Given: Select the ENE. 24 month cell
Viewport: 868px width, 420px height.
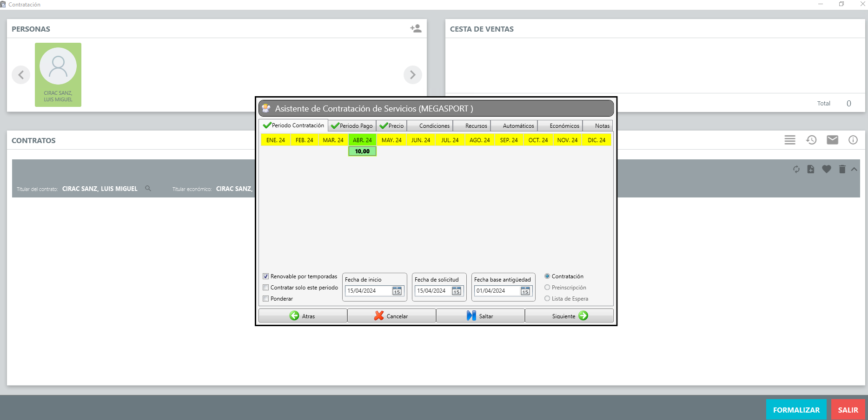Looking at the screenshot, I should (x=276, y=140).
